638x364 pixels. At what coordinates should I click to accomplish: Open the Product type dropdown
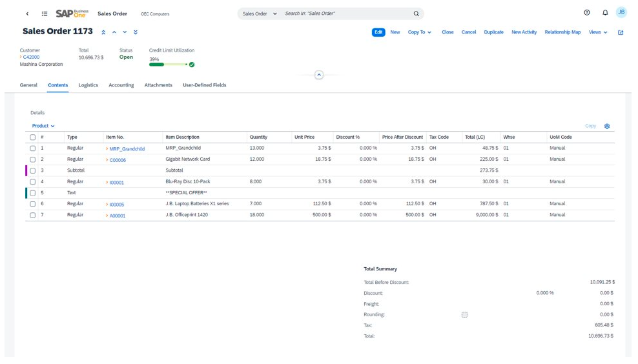click(43, 126)
